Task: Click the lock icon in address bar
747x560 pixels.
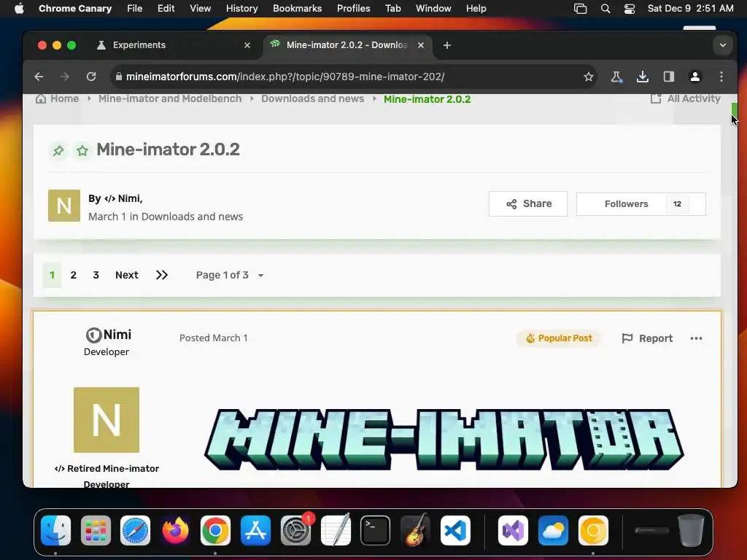Action: click(119, 77)
